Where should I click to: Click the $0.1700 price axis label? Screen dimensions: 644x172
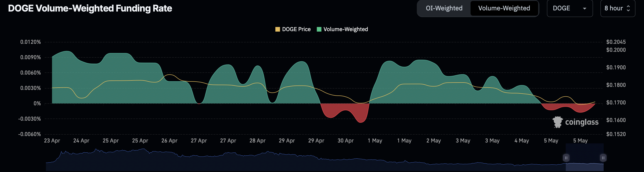tap(616, 103)
